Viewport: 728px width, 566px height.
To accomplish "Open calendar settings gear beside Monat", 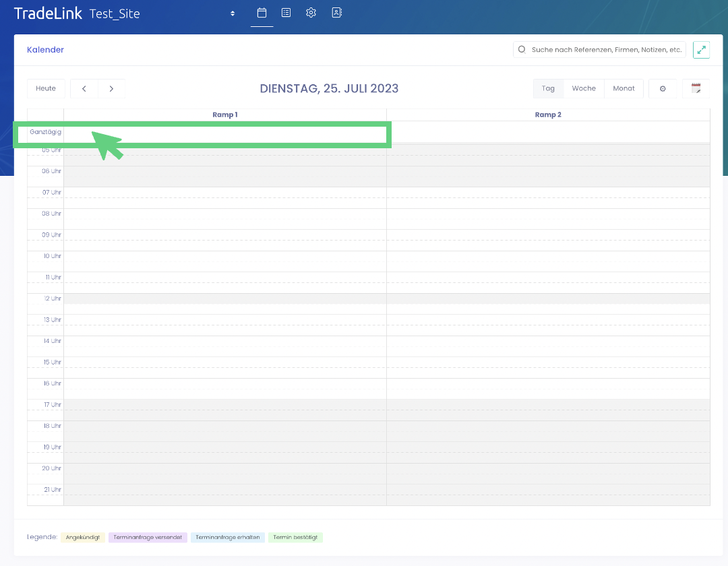I will pos(663,89).
